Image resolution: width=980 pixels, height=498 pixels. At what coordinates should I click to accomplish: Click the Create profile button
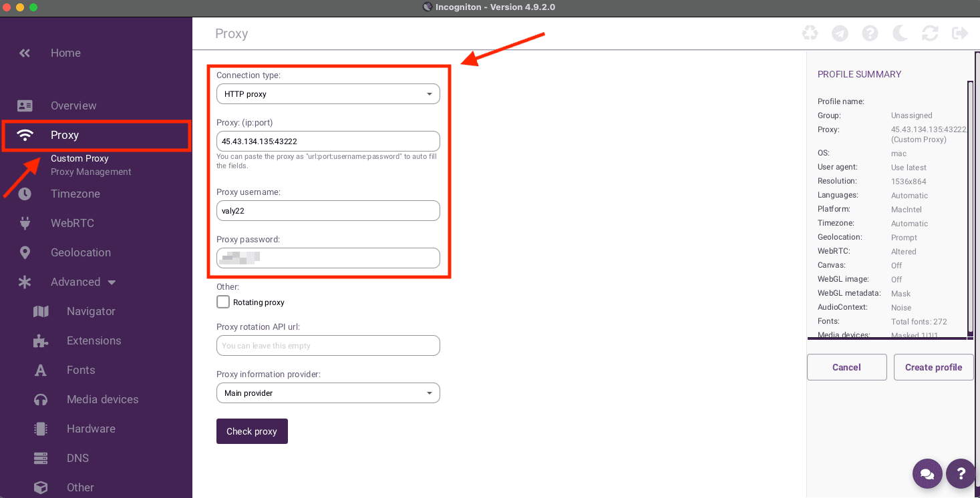coord(933,366)
